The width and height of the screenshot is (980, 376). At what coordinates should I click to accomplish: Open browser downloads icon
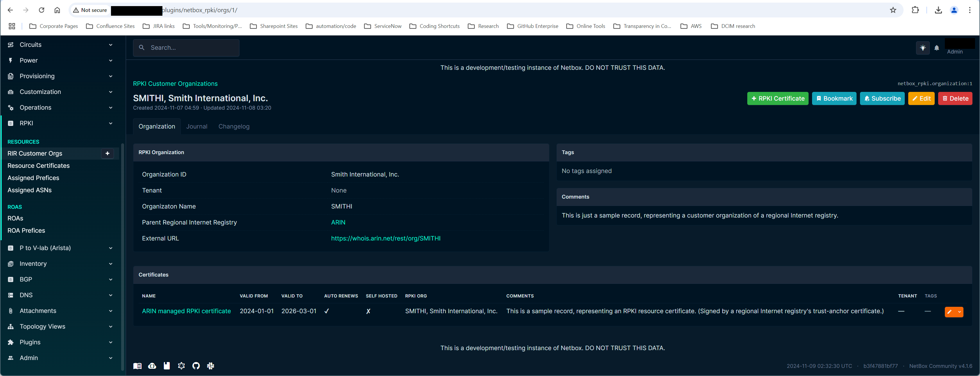[x=938, y=10]
